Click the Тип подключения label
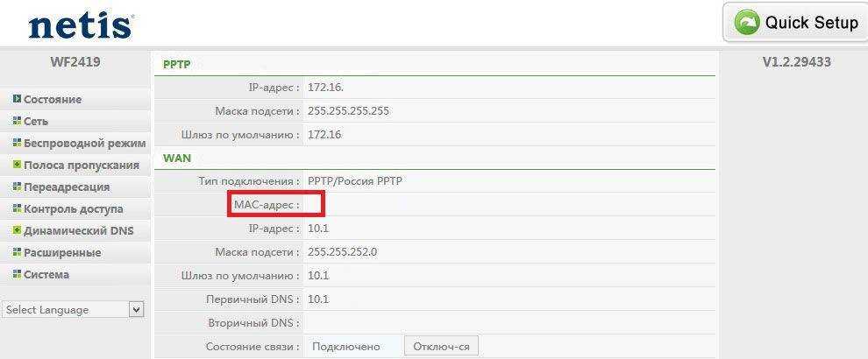 pos(249,181)
